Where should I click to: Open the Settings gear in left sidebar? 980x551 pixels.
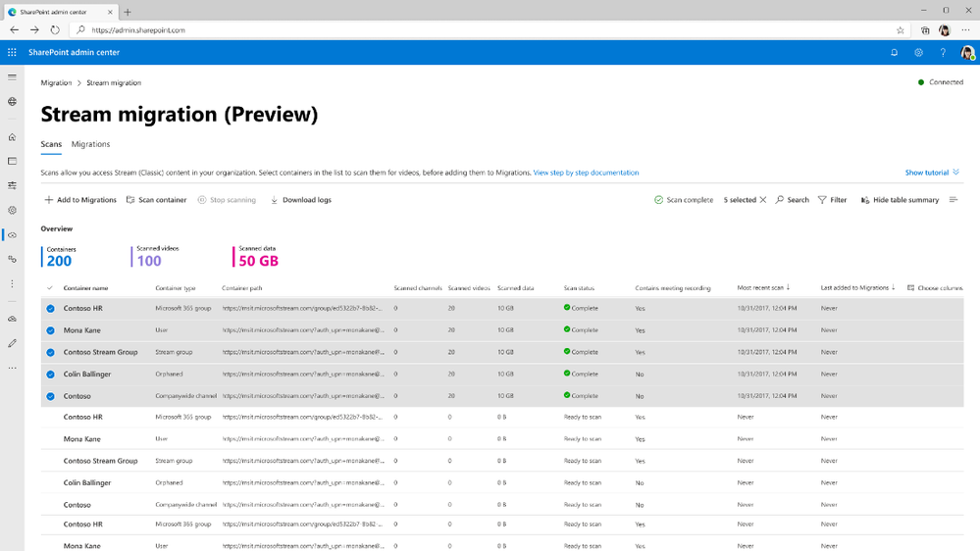click(x=12, y=211)
